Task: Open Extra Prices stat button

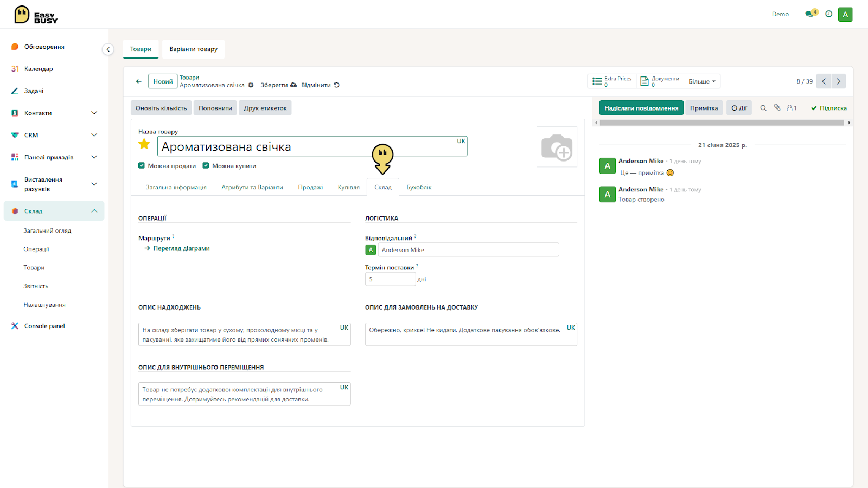Action: (612, 81)
